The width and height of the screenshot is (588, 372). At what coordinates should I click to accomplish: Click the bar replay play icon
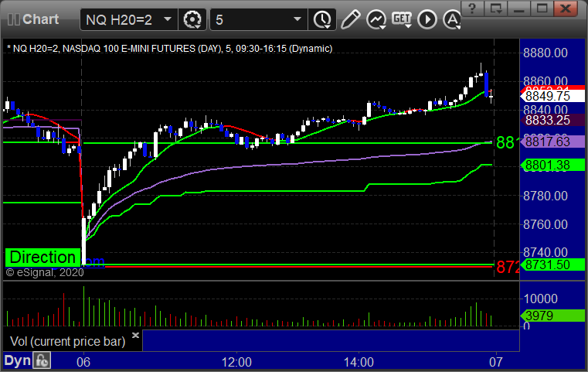tap(427, 19)
